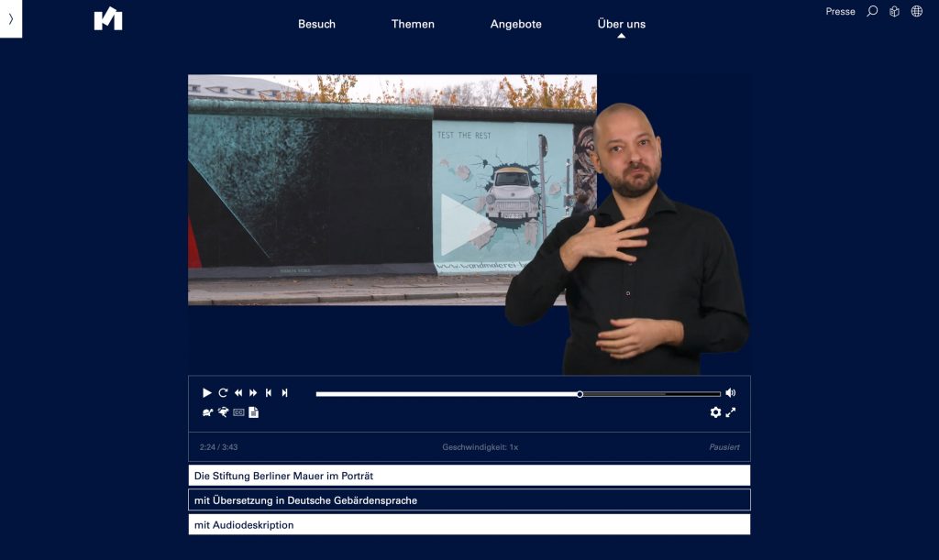
Task: Jump to the previous track icon
Action: (x=269, y=393)
